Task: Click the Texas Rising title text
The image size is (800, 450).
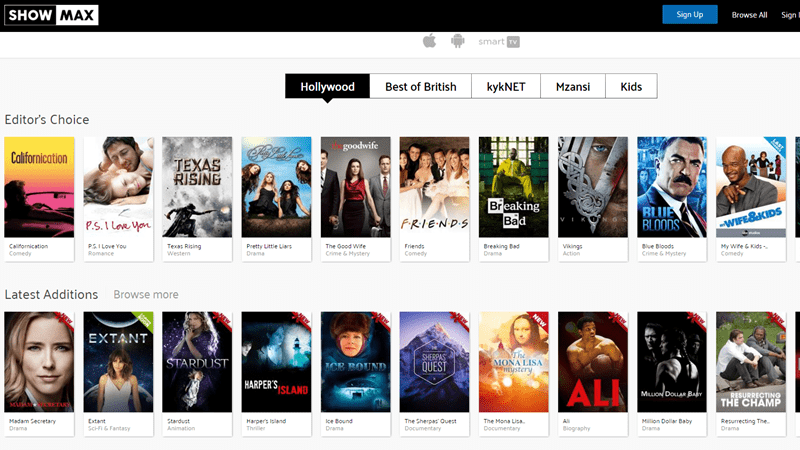Action: click(184, 246)
